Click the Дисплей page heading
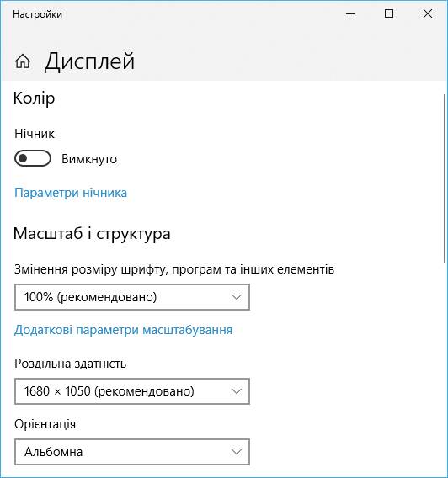Viewport: 448px width, 478px height. tap(89, 62)
